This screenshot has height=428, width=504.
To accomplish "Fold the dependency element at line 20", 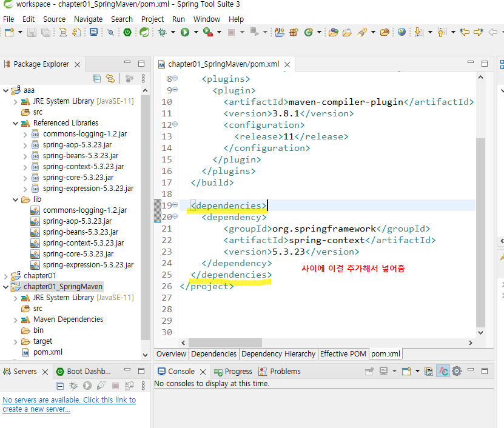I will coord(175,216).
